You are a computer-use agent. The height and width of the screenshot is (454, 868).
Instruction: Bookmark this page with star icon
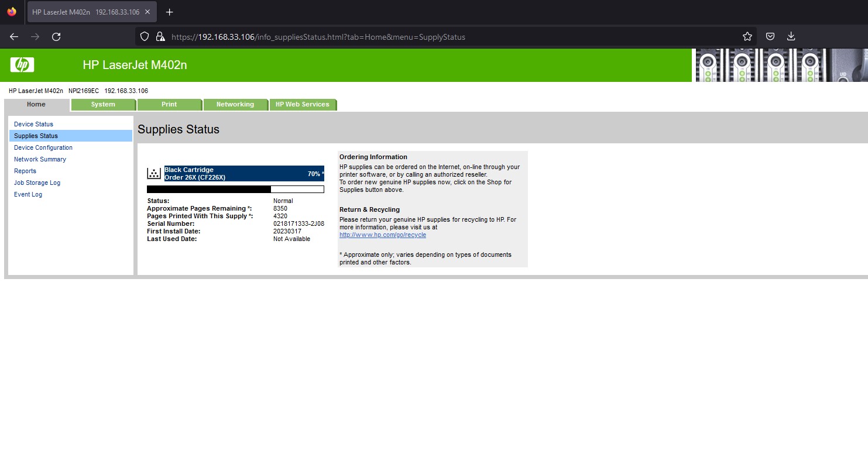tap(747, 37)
